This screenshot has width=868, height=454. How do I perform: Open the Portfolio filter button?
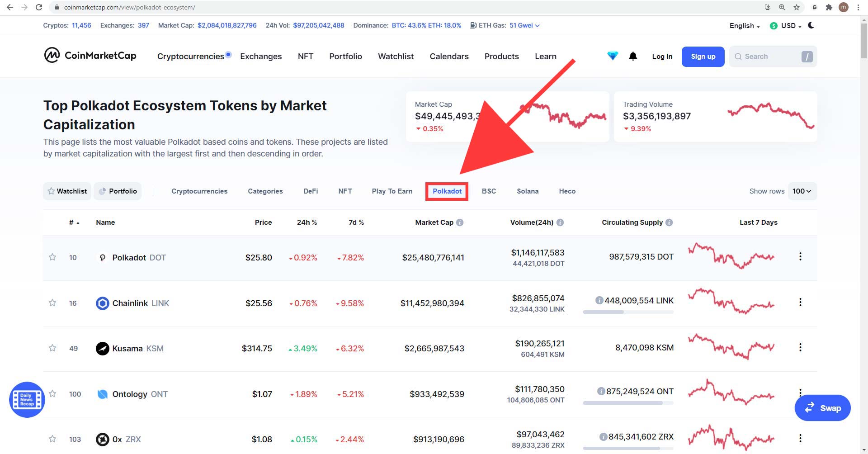pyautogui.click(x=118, y=191)
